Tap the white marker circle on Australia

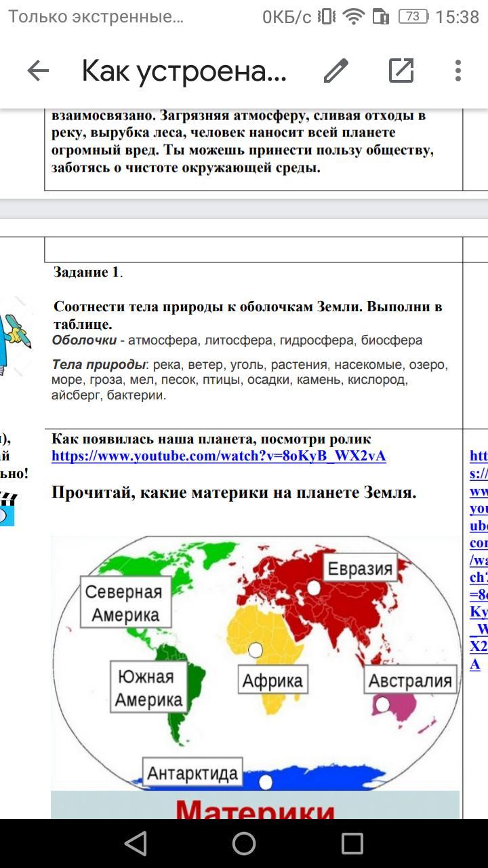point(383,705)
